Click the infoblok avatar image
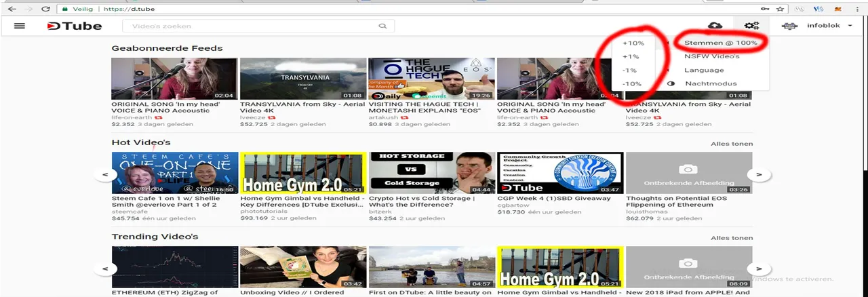Screen dimensions: 868x297 [790, 26]
